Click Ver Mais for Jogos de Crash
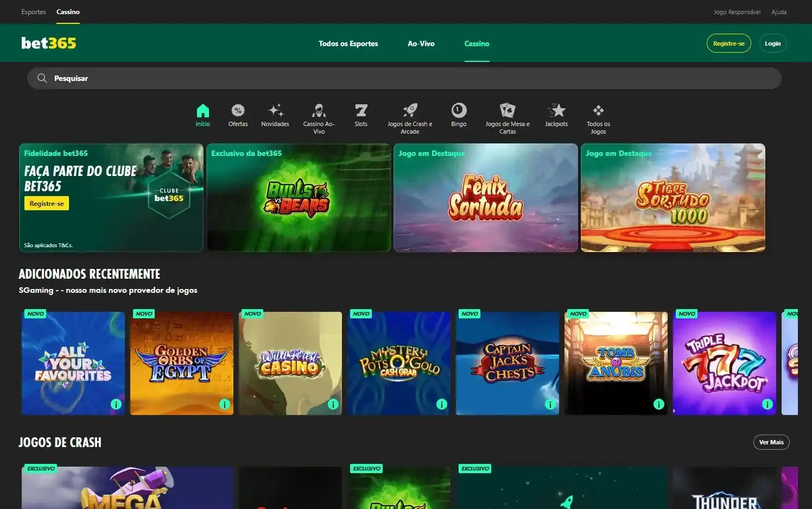 771,442
